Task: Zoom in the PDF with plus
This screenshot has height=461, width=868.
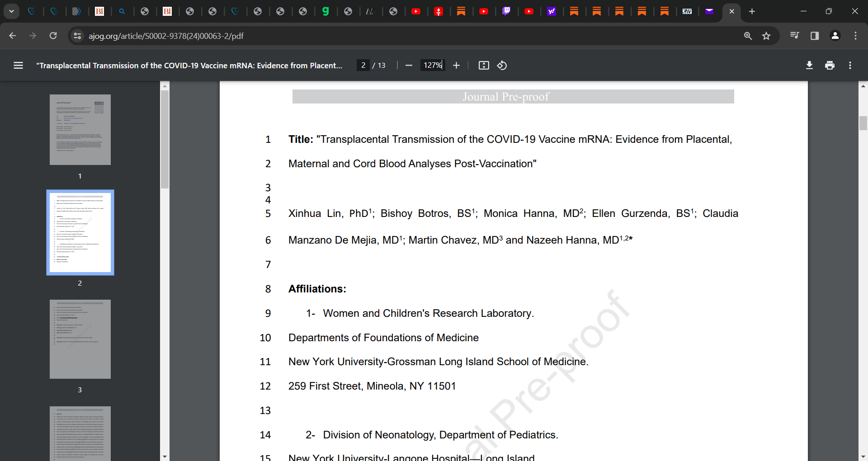Action: pos(456,66)
